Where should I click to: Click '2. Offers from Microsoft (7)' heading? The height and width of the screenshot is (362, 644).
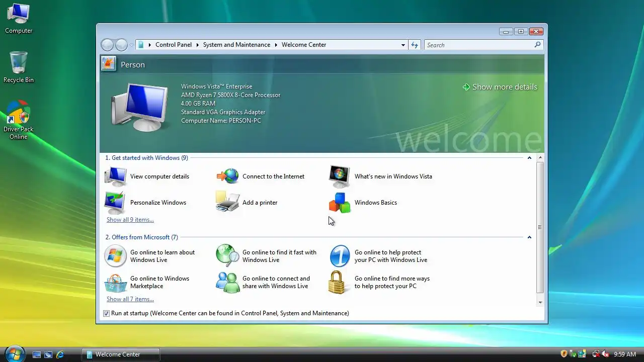coord(142,237)
